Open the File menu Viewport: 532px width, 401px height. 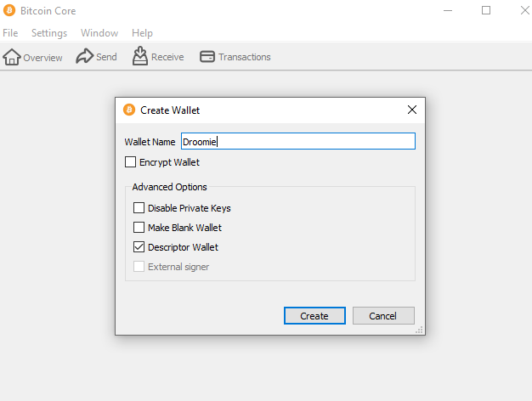coord(10,33)
